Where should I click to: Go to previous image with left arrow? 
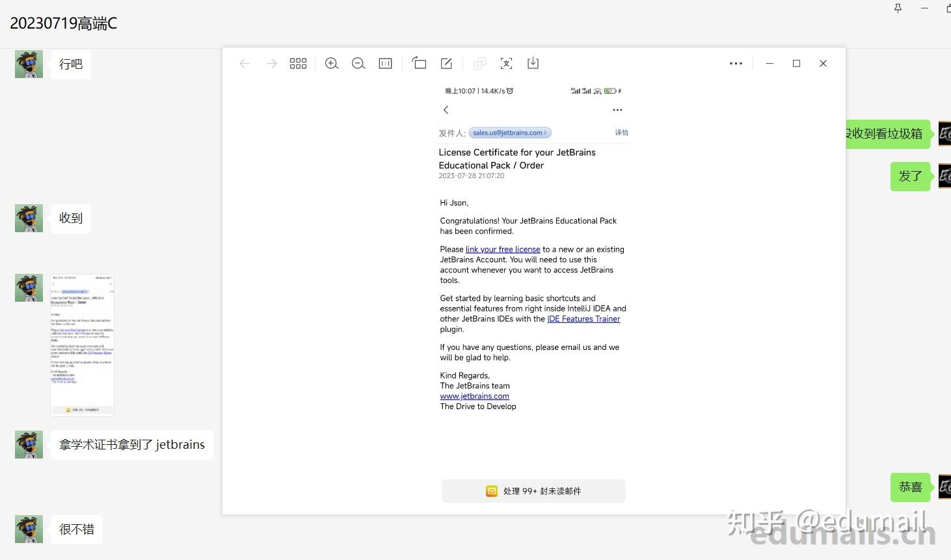(x=245, y=63)
